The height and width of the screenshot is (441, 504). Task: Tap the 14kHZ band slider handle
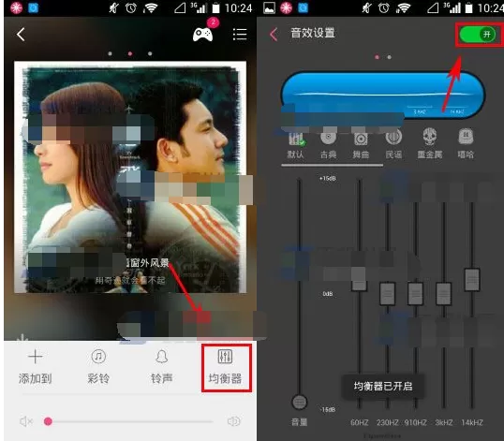(x=472, y=279)
